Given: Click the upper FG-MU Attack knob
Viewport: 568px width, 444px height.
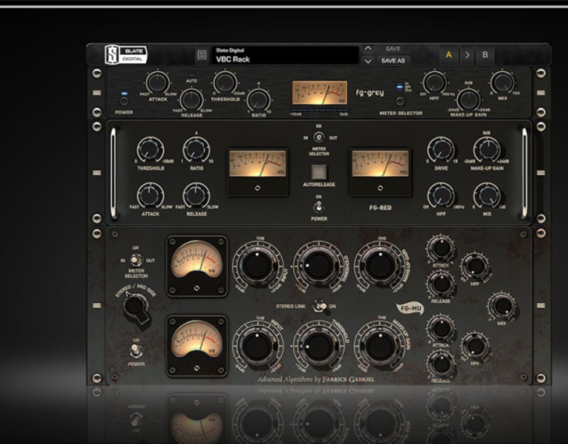Looking at the screenshot, I should tap(441, 248).
